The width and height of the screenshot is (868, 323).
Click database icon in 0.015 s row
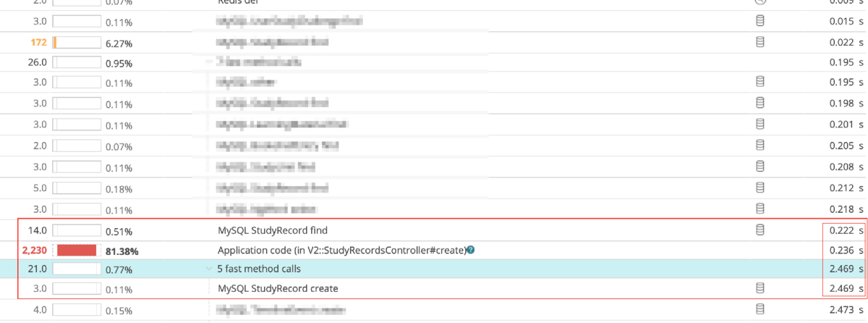[x=759, y=22]
